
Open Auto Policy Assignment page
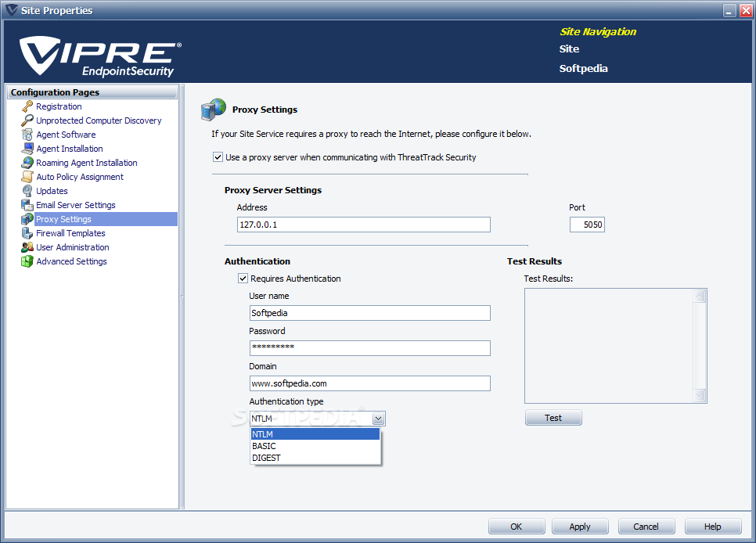pyautogui.click(x=80, y=177)
